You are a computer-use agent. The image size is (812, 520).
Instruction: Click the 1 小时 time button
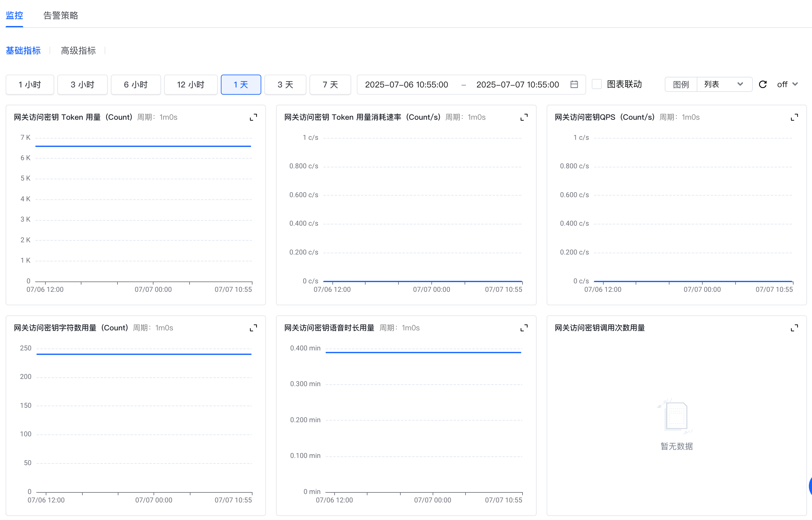30,85
